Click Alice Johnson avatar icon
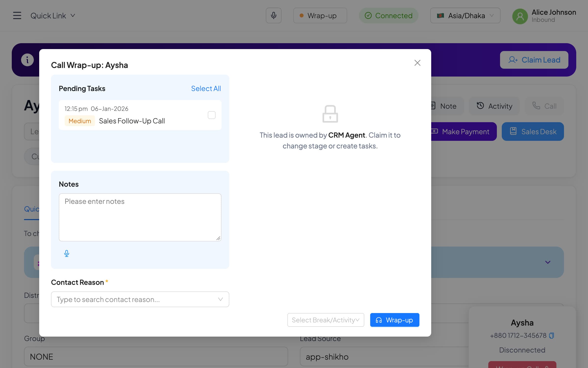 520,16
